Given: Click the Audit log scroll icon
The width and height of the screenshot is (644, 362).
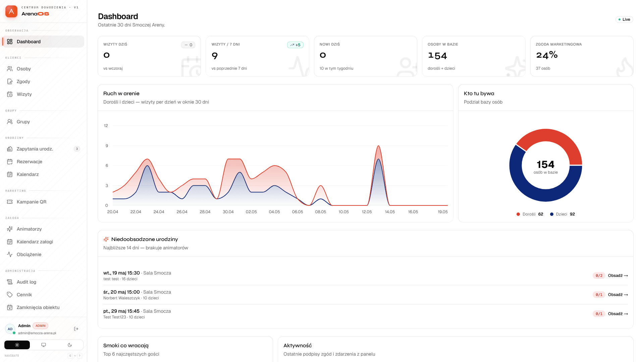Looking at the screenshot, I should tap(10, 282).
